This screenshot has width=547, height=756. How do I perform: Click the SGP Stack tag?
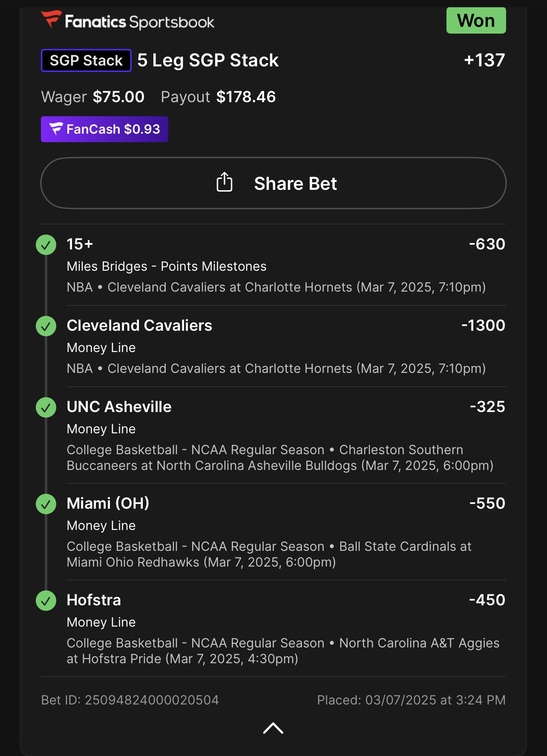coord(86,60)
